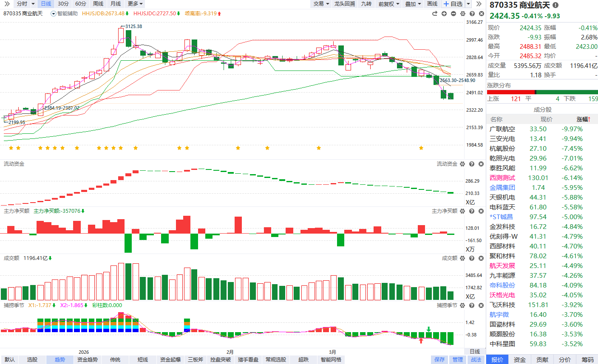Toggle 智能辅助 circle arrow button
The height and width of the screenshot is (364, 598).
click(54, 14)
